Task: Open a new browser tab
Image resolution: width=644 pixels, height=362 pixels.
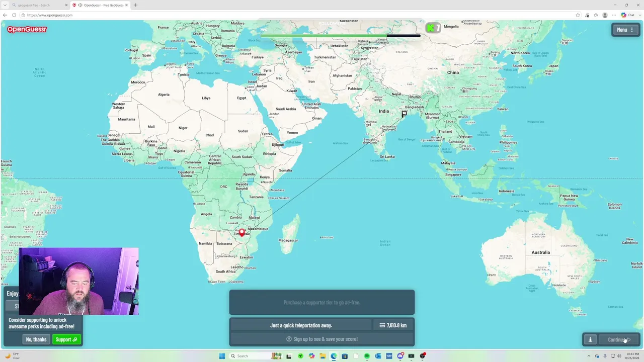Action: click(135, 5)
